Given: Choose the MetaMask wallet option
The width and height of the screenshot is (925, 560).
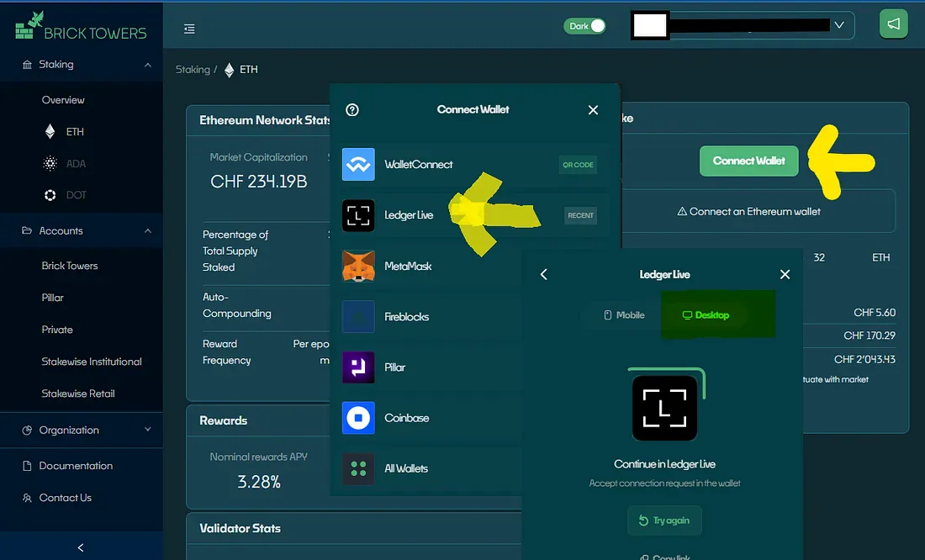Looking at the screenshot, I should click(430, 267).
